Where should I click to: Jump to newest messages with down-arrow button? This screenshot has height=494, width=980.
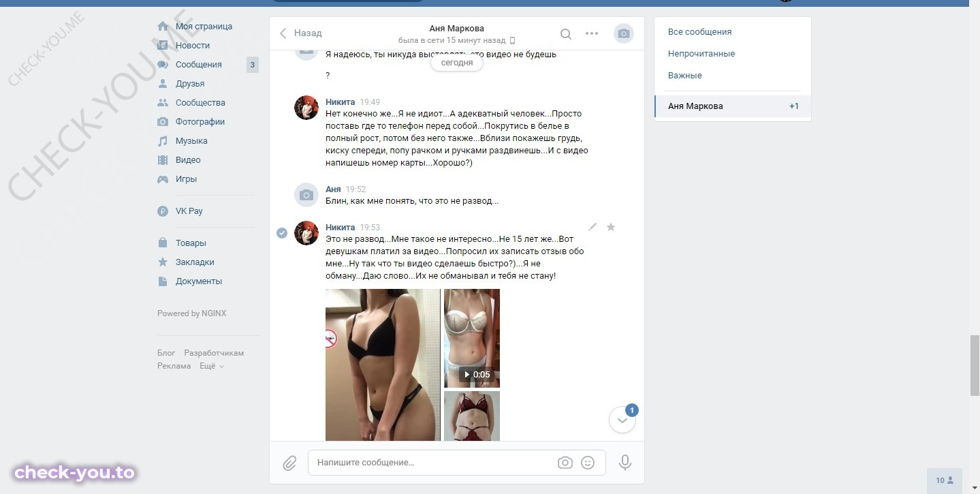coord(622,420)
